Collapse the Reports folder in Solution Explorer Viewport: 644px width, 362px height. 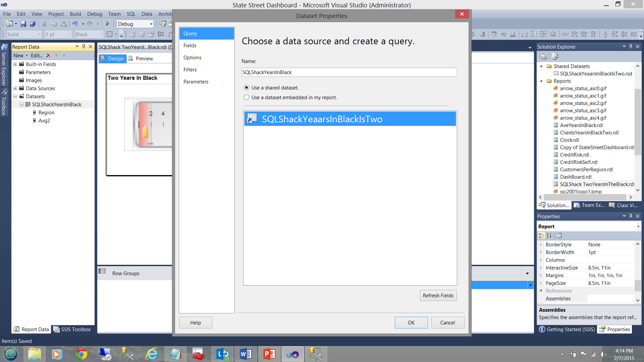tap(541, 81)
